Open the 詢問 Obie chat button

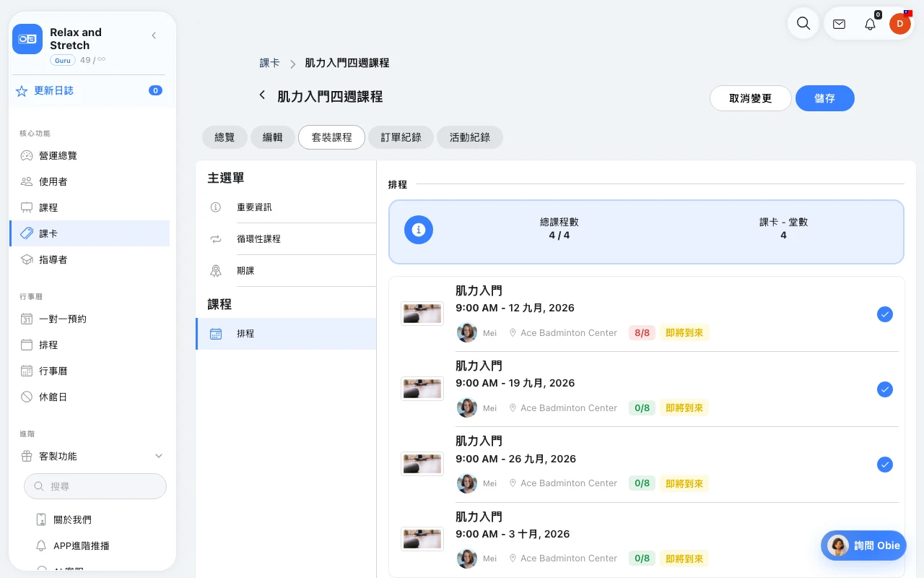coord(863,545)
